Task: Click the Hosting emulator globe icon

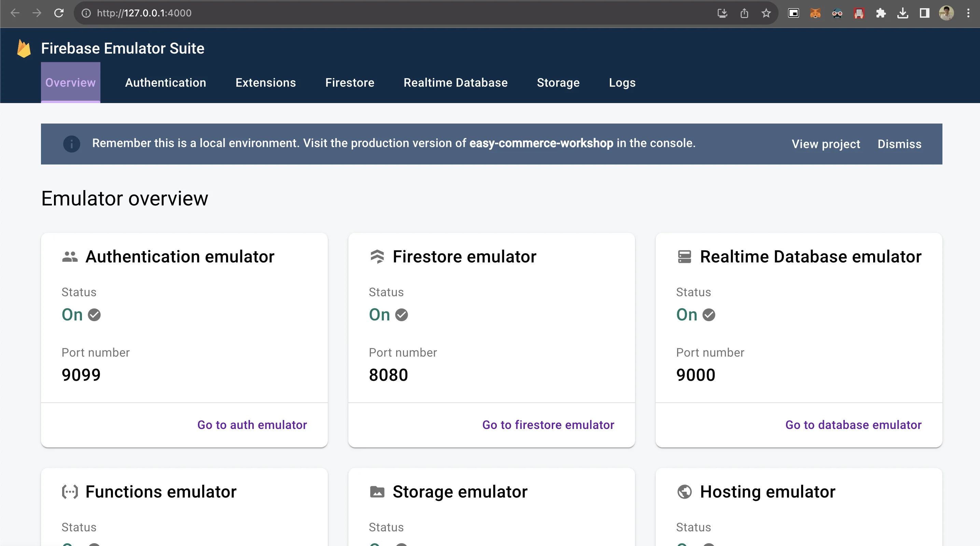Action: (684, 492)
